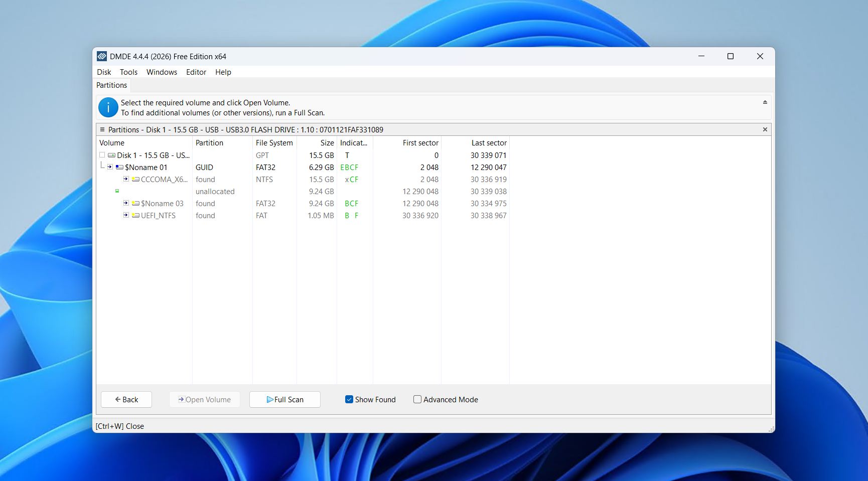Enable Advanced Mode
The image size is (868, 481).
(417, 399)
